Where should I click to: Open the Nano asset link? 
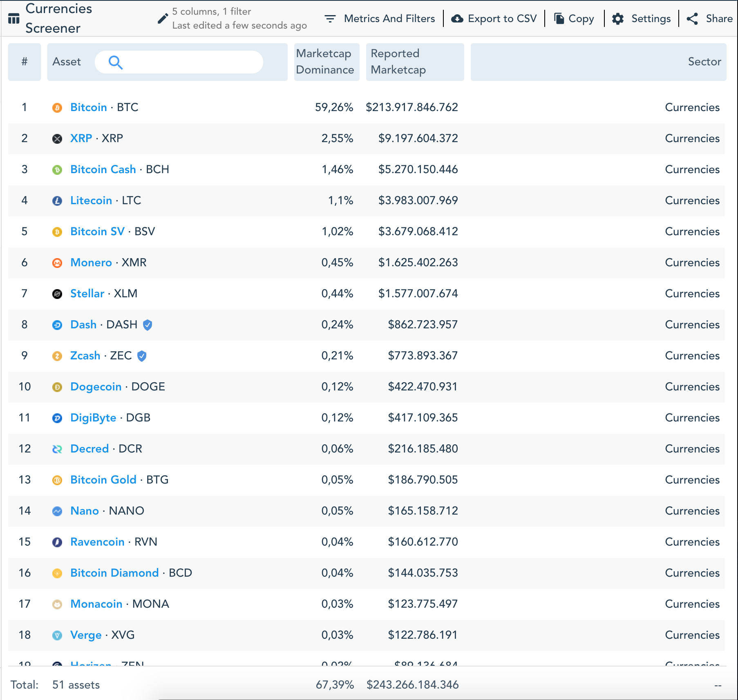pyautogui.click(x=85, y=511)
